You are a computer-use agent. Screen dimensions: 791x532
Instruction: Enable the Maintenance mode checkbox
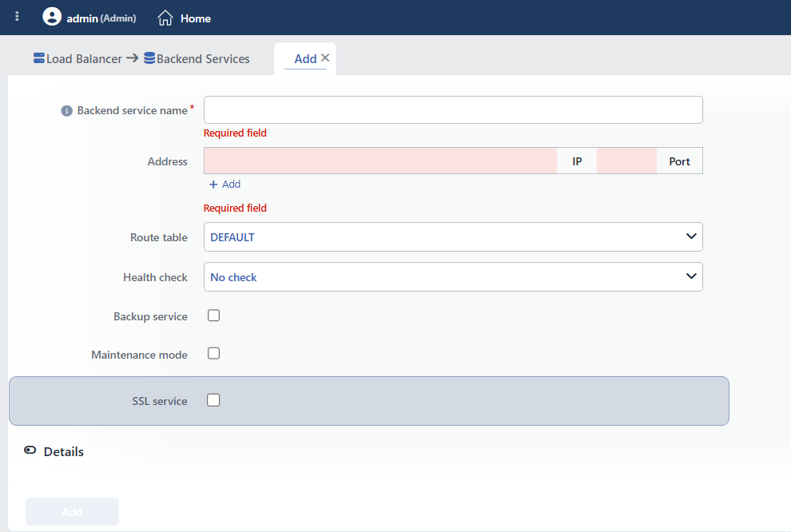click(x=214, y=354)
